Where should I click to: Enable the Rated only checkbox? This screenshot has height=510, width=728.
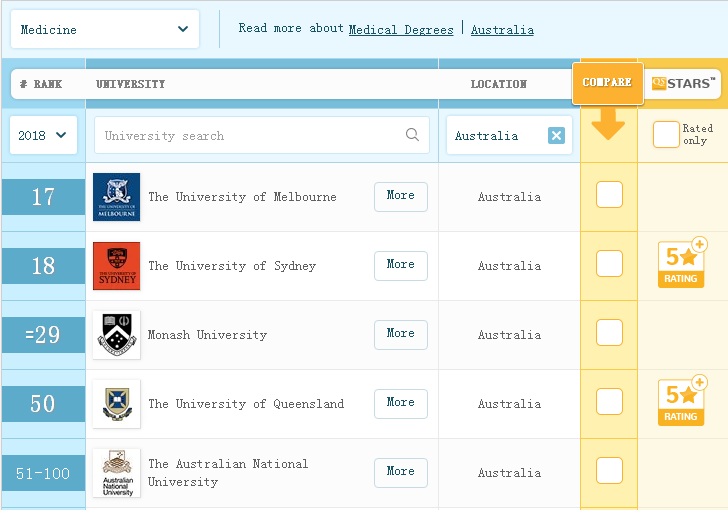666,134
